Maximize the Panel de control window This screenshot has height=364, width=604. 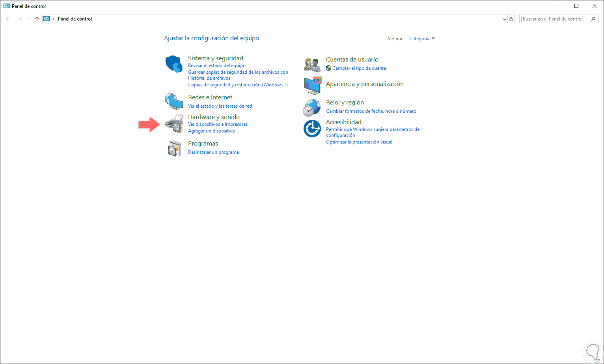click(x=576, y=6)
